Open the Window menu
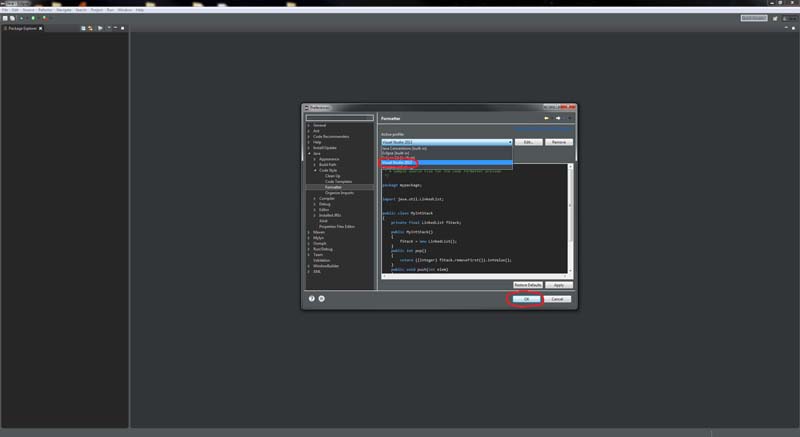The width and height of the screenshot is (800, 437). click(124, 10)
